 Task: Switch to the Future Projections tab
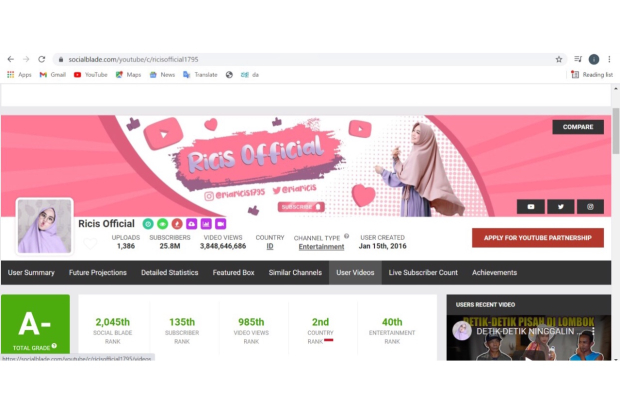(x=97, y=272)
